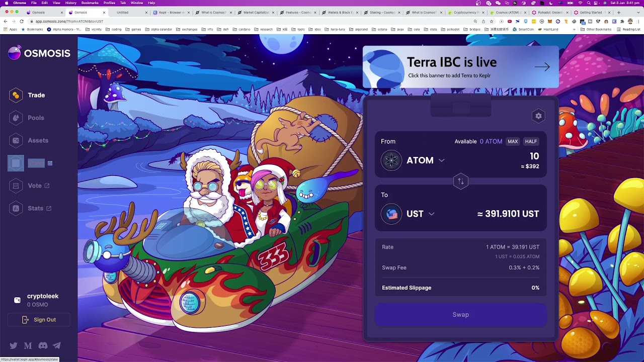The image size is (644, 362).
Task: Open the solana bookmarks folder
Action: 380,29
